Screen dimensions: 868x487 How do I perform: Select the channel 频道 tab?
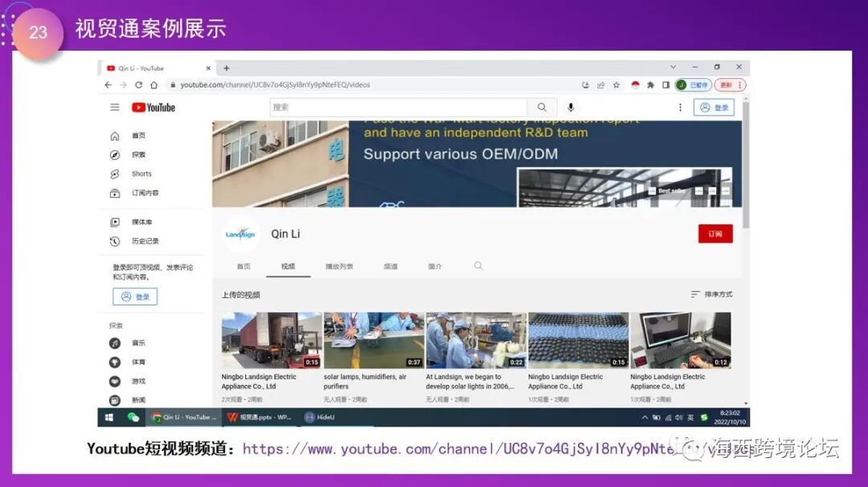click(391, 266)
